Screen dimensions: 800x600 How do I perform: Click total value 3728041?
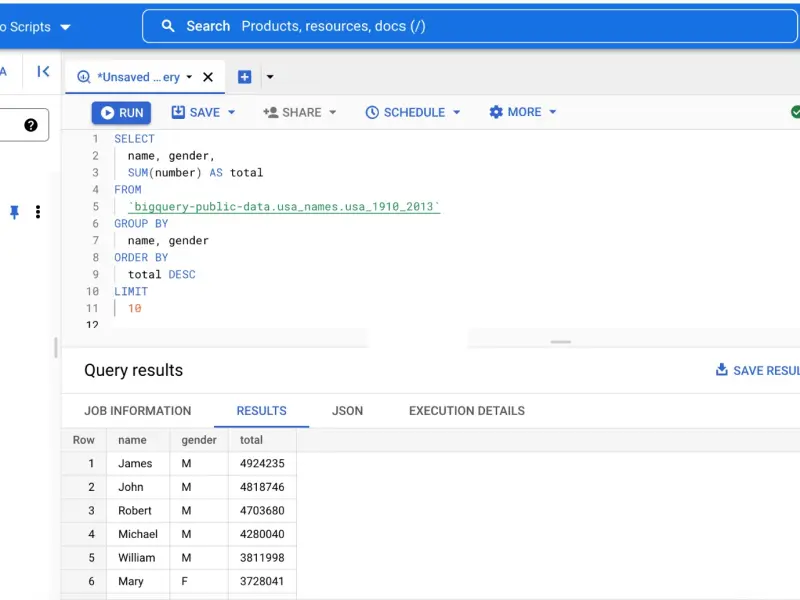(262, 581)
